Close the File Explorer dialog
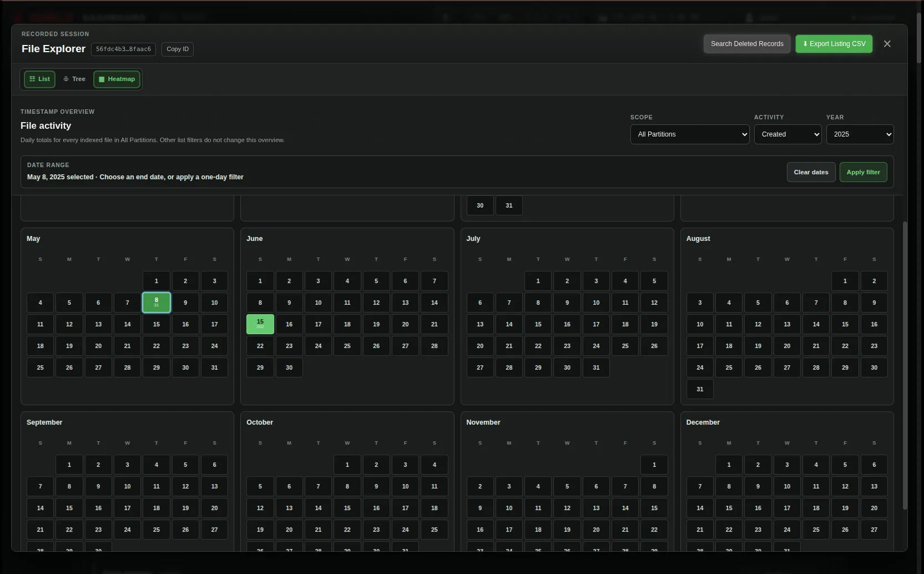The width and height of the screenshot is (924, 574). pyautogui.click(x=887, y=44)
